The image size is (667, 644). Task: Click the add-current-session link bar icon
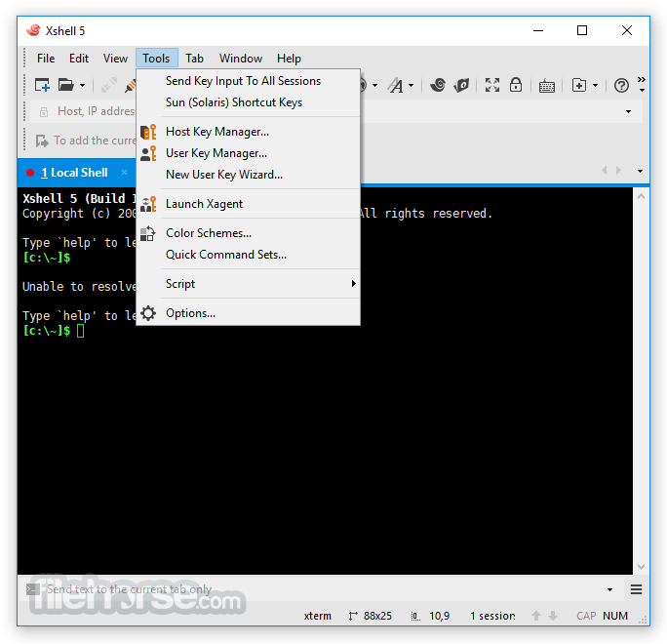[42, 141]
